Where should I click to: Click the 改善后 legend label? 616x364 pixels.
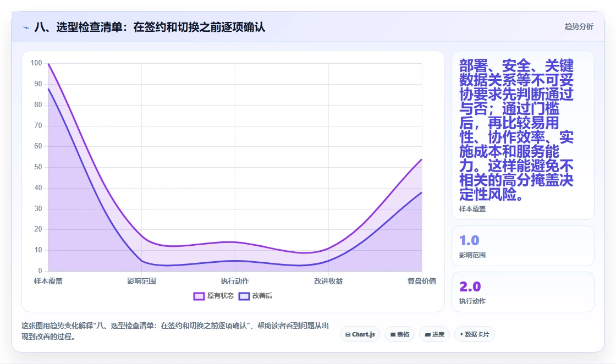pos(262,296)
